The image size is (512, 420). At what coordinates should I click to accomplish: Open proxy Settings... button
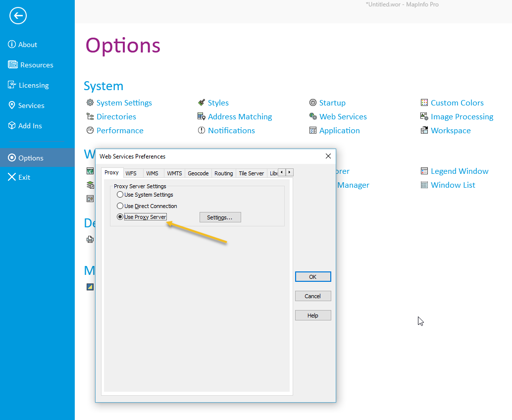click(220, 217)
